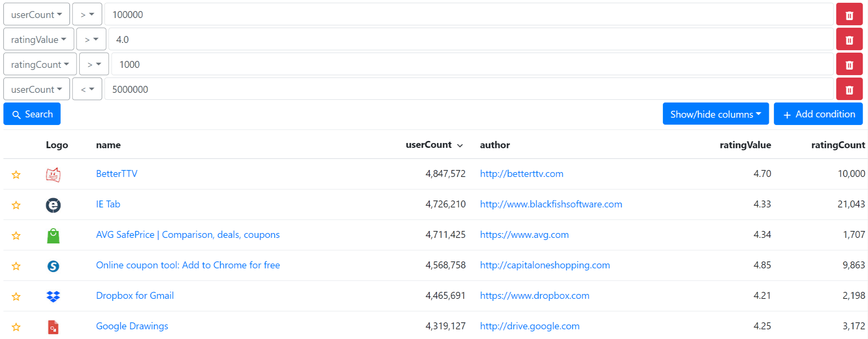The image size is (868, 339).
Task: Change the operator for value 1000
Action: pyautogui.click(x=94, y=64)
